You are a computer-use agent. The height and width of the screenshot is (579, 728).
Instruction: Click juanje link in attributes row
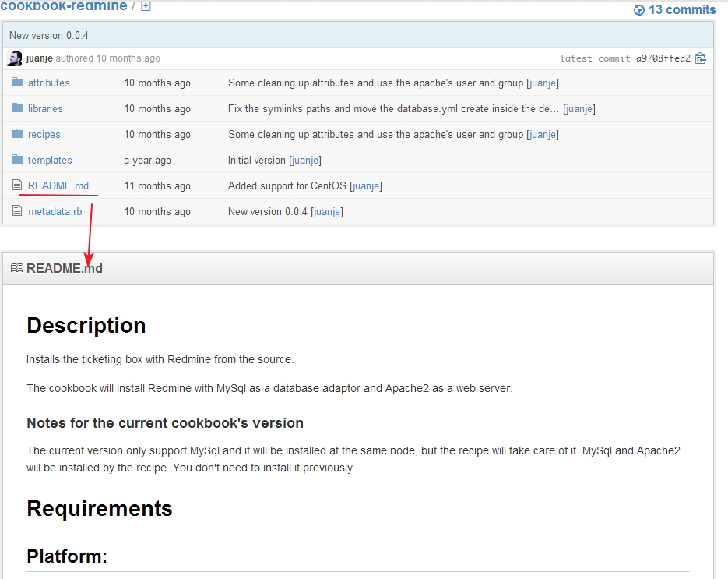(x=542, y=83)
